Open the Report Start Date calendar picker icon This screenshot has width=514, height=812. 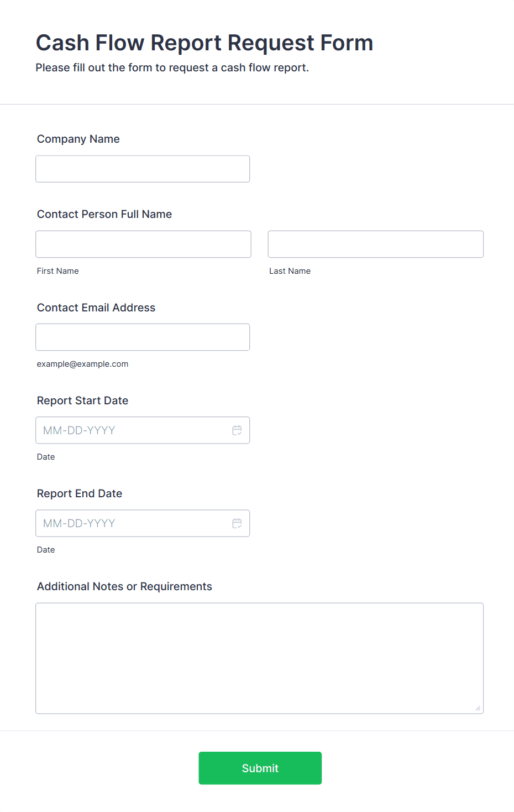[237, 430]
